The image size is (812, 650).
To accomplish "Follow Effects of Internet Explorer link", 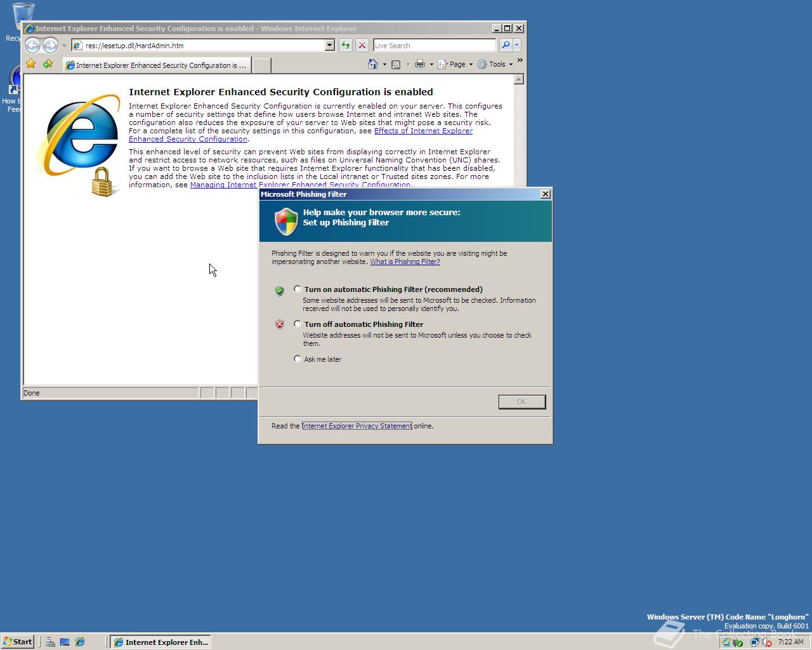I will coord(423,131).
